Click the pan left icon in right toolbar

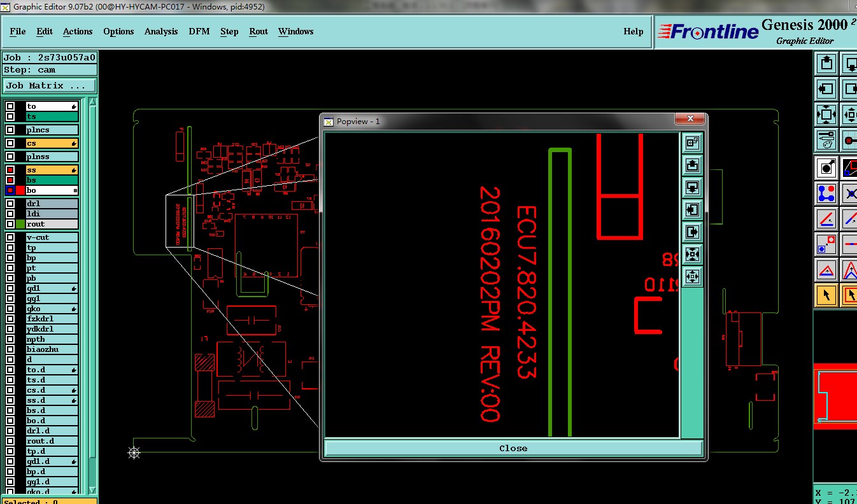tap(826, 89)
